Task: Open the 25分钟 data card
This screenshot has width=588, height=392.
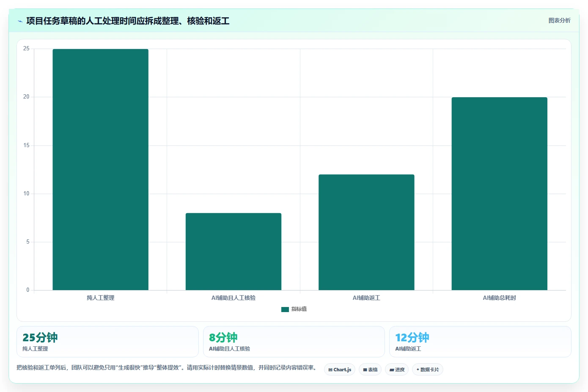Action: point(107,342)
